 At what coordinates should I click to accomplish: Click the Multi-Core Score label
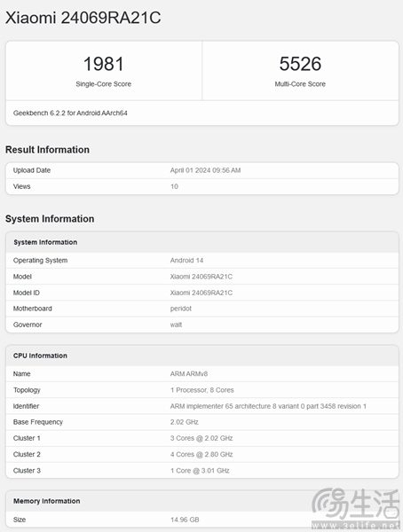tap(300, 84)
